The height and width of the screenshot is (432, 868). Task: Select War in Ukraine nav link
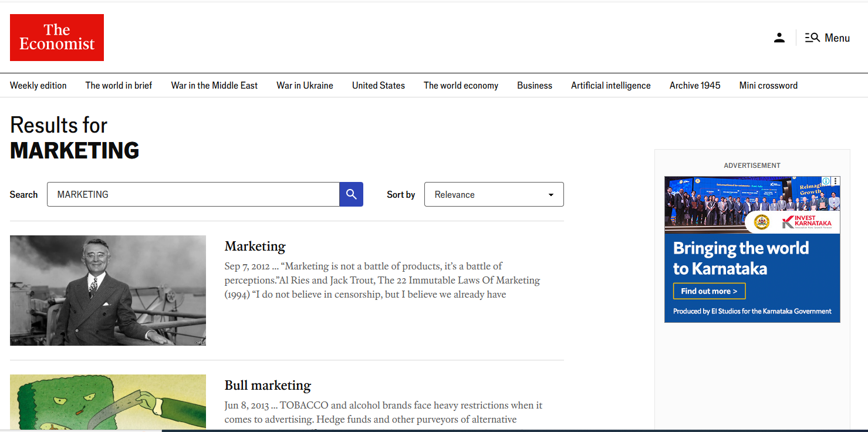click(x=305, y=86)
